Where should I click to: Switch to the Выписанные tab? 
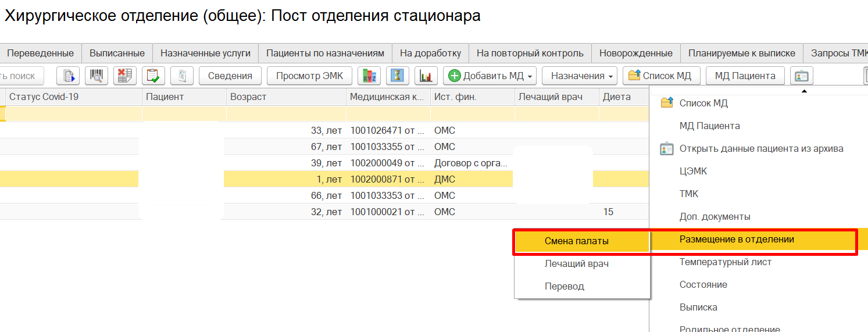tap(117, 53)
